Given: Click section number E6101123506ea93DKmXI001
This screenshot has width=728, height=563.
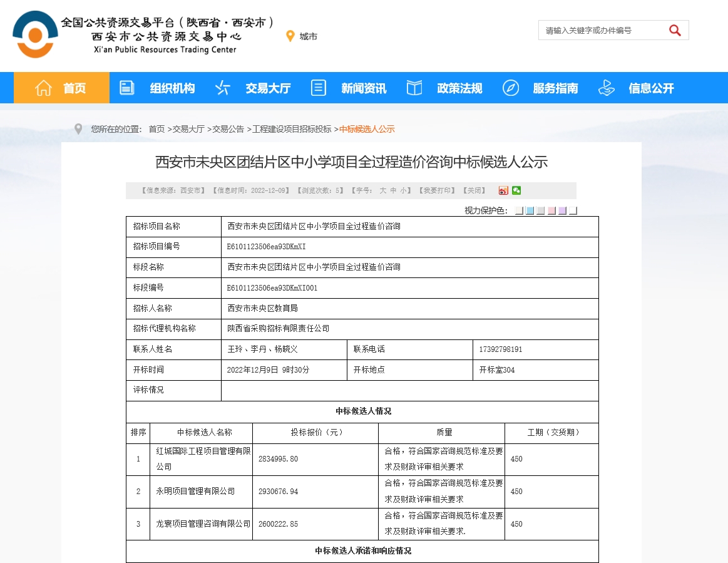Looking at the screenshot, I should click(x=272, y=288).
